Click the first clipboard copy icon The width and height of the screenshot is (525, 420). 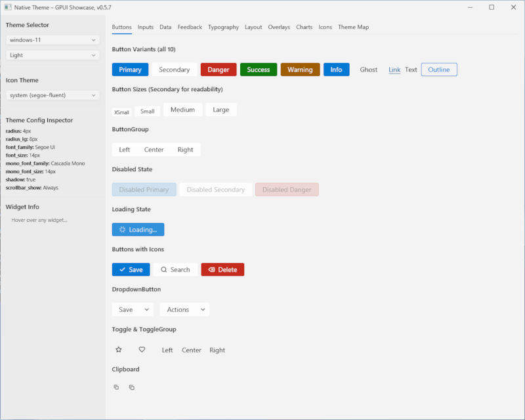point(116,387)
